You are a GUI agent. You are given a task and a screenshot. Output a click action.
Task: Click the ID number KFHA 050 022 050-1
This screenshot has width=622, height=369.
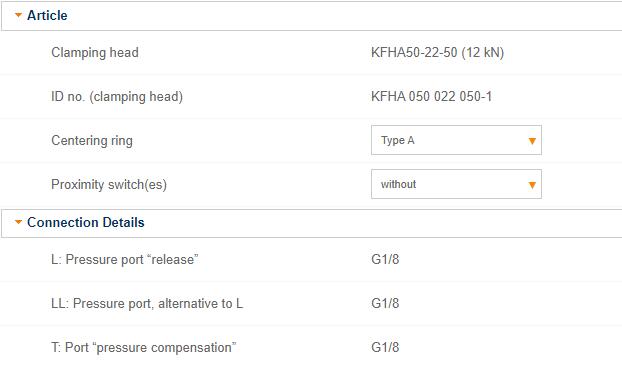click(432, 96)
